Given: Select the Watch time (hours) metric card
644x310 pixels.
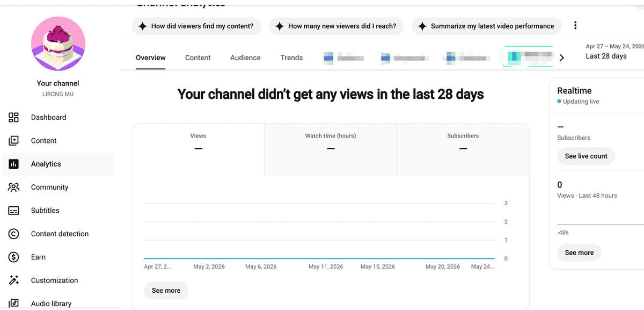Looking at the screenshot, I should point(331,150).
